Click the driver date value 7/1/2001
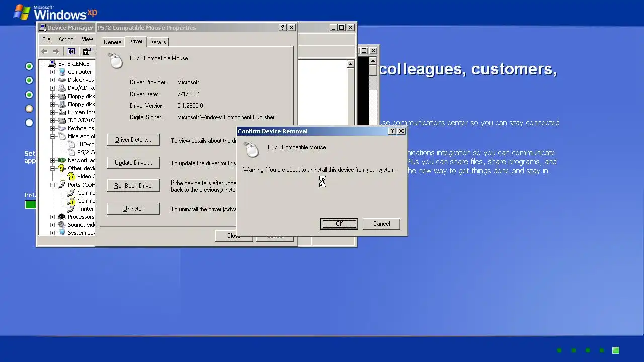644x362 pixels. pyautogui.click(x=189, y=94)
